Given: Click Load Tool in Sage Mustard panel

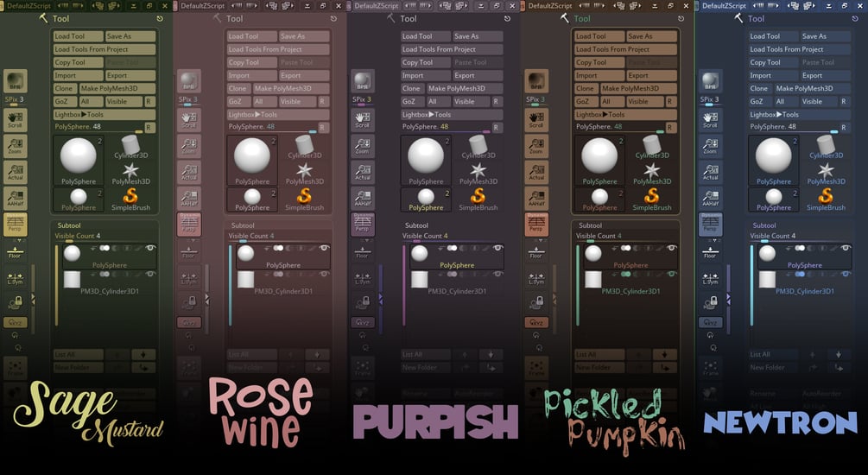Looking at the screenshot, I should pos(78,36).
